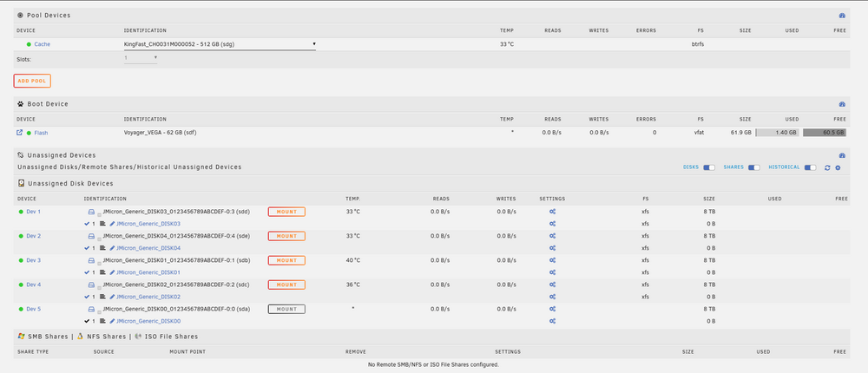
Task: Open the Dev 2 link
Action: click(x=34, y=236)
